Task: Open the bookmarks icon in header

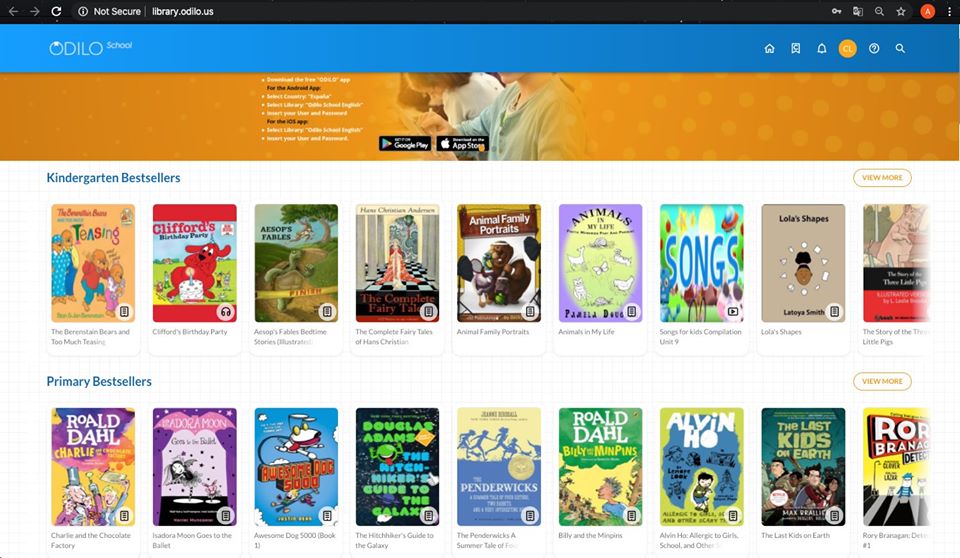Action: click(795, 49)
